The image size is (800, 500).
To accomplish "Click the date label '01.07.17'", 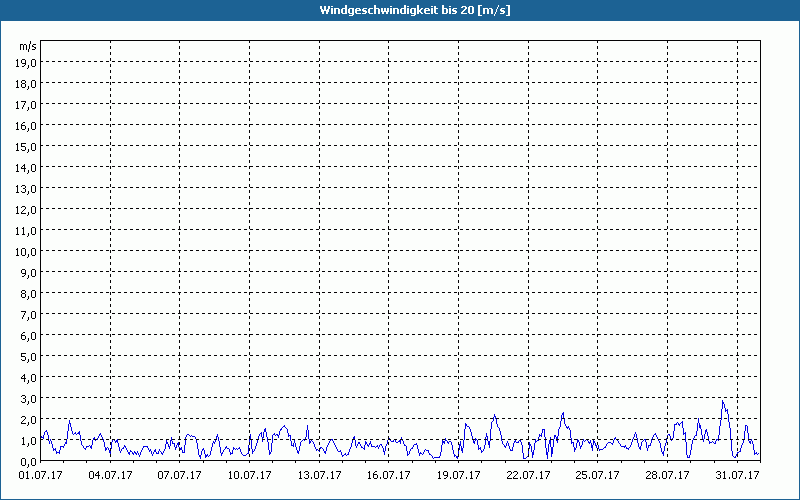I will point(40,476).
